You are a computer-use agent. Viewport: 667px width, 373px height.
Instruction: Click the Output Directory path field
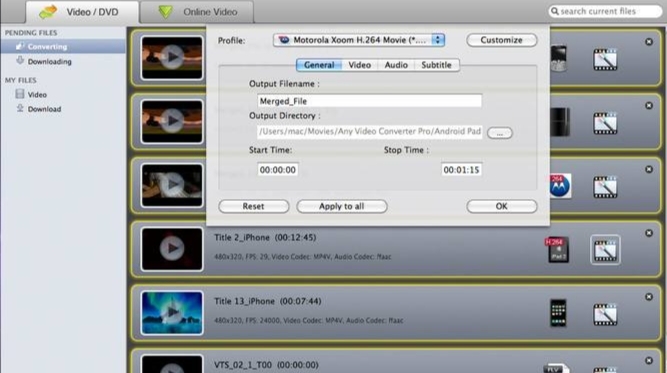click(x=369, y=132)
